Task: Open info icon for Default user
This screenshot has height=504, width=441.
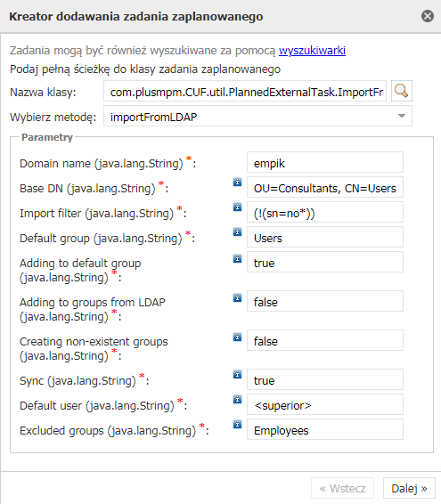Action: click(x=237, y=400)
